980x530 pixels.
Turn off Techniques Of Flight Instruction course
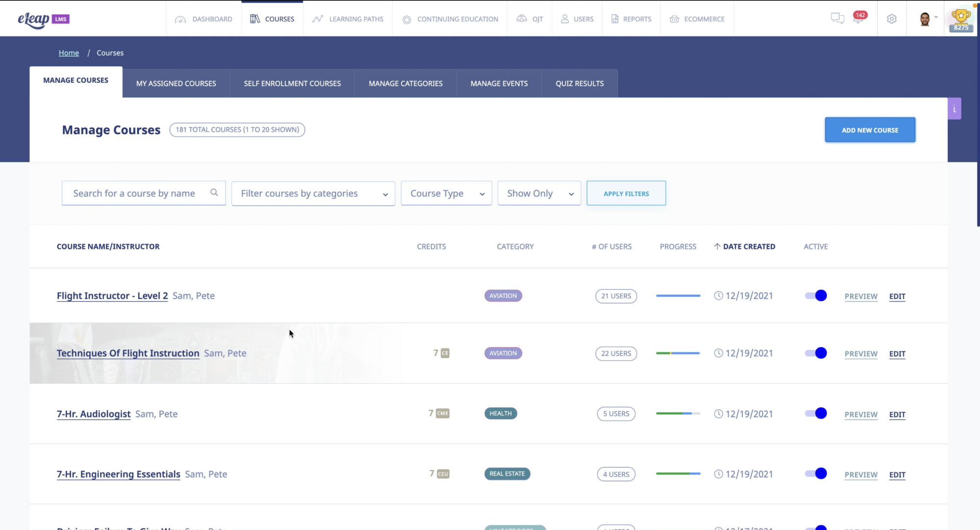click(815, 353)
